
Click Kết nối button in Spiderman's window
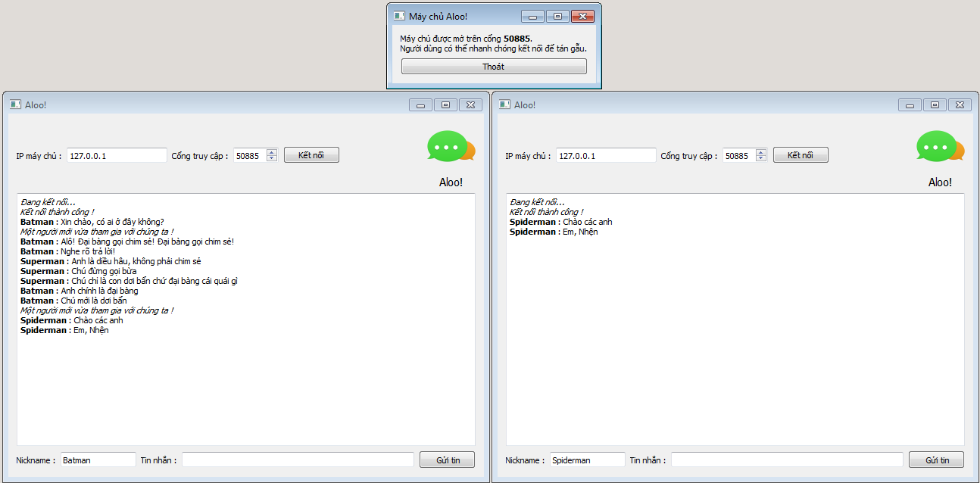801,155
